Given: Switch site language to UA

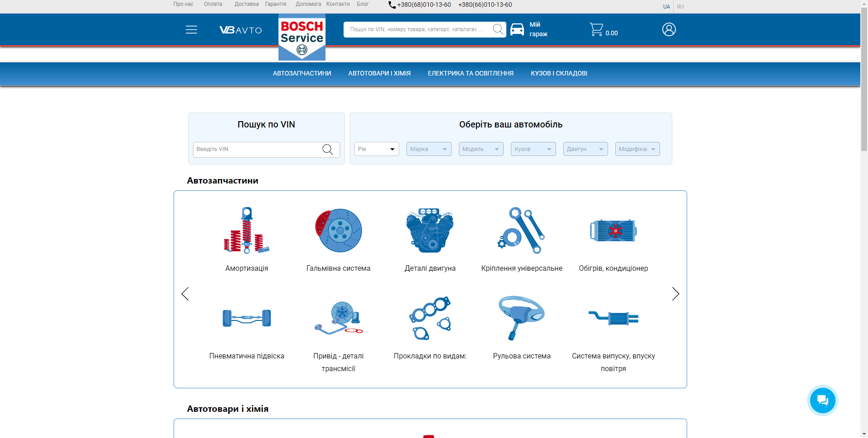Looking at the screenshot, I should pos(666,7).
